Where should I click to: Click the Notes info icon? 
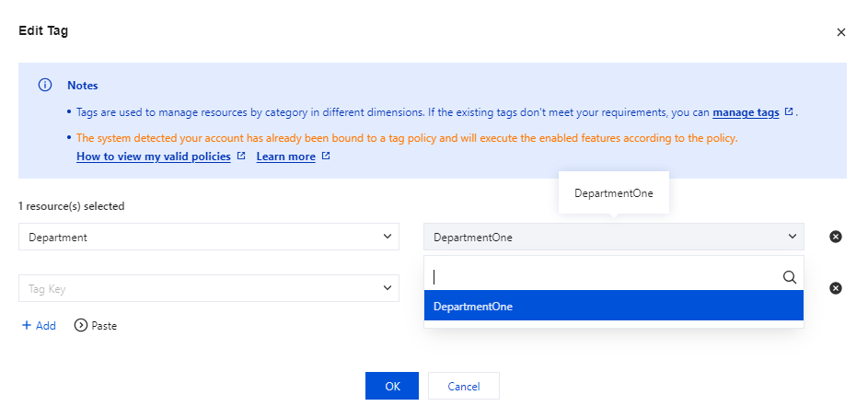click(44, 86)
